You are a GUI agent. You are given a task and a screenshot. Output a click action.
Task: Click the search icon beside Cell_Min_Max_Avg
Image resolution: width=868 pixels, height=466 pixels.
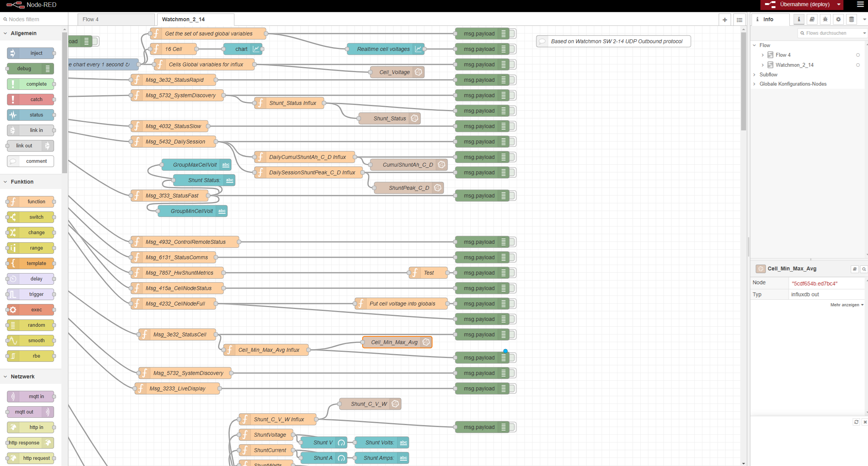tap(864, 269)
